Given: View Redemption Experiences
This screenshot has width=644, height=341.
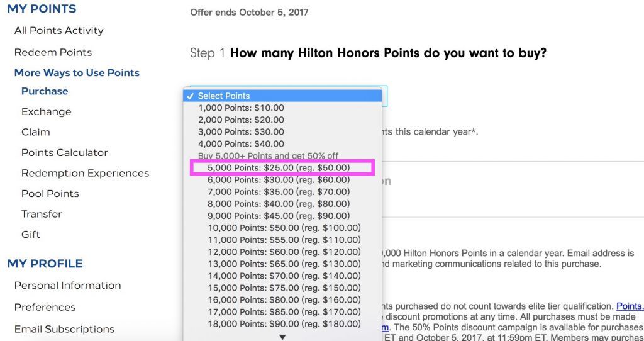Looking at the screenshot, I should point(85,174).
